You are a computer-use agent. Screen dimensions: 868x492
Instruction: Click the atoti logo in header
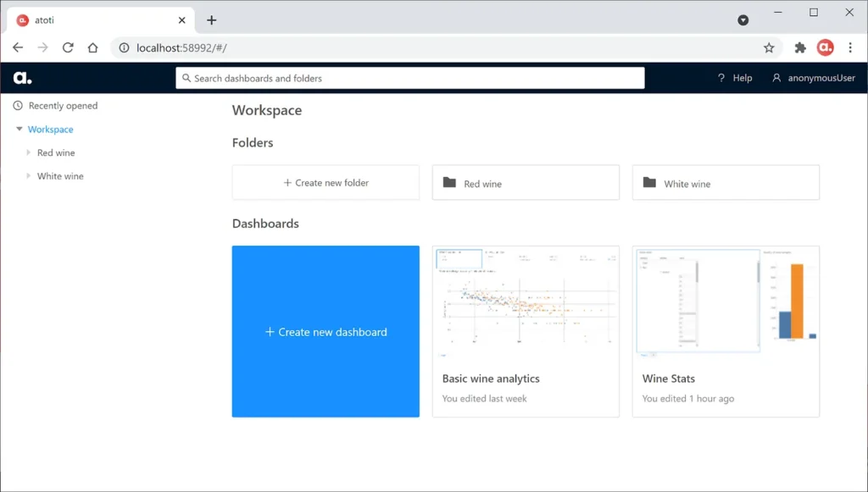point(23,78)
